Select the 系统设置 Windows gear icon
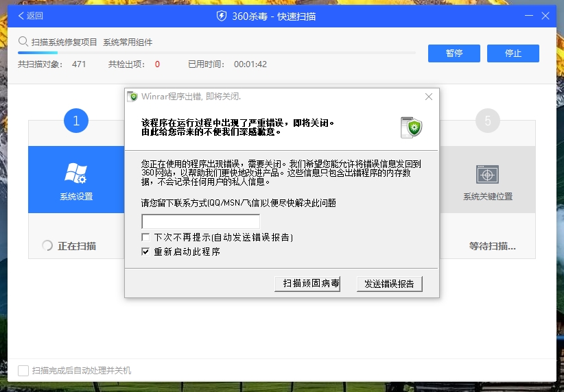This screenshot has height=392, width=564. tap(76, 173)
